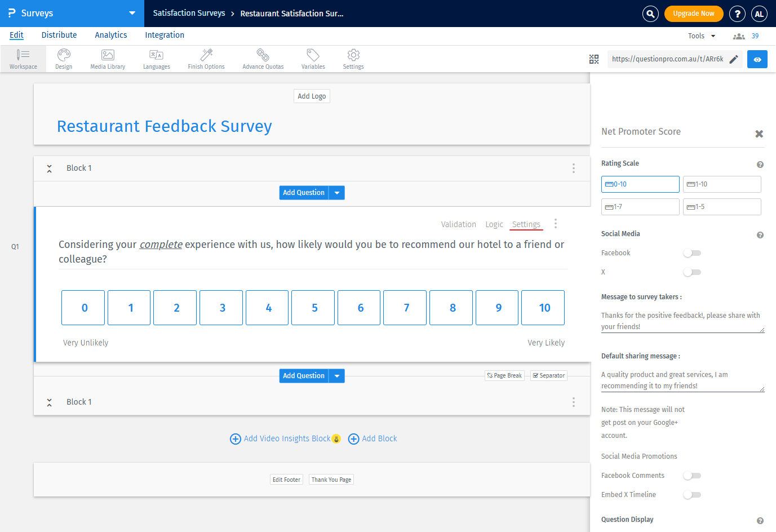Preview the survey with the eye icon

[x=757, y=59]
